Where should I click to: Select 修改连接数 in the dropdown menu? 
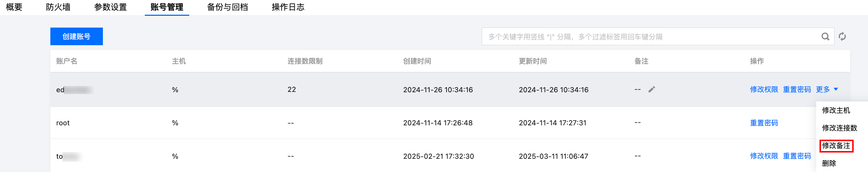pyautogui.click(x=839, y=128)
